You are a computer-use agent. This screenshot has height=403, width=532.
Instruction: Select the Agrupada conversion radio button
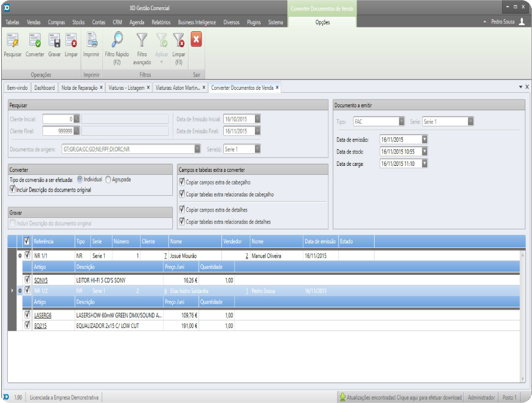108,179
